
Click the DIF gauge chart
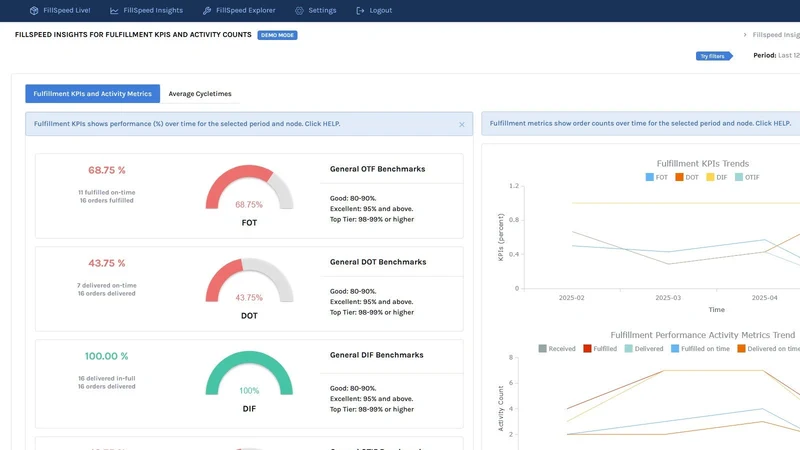point(249,373)
